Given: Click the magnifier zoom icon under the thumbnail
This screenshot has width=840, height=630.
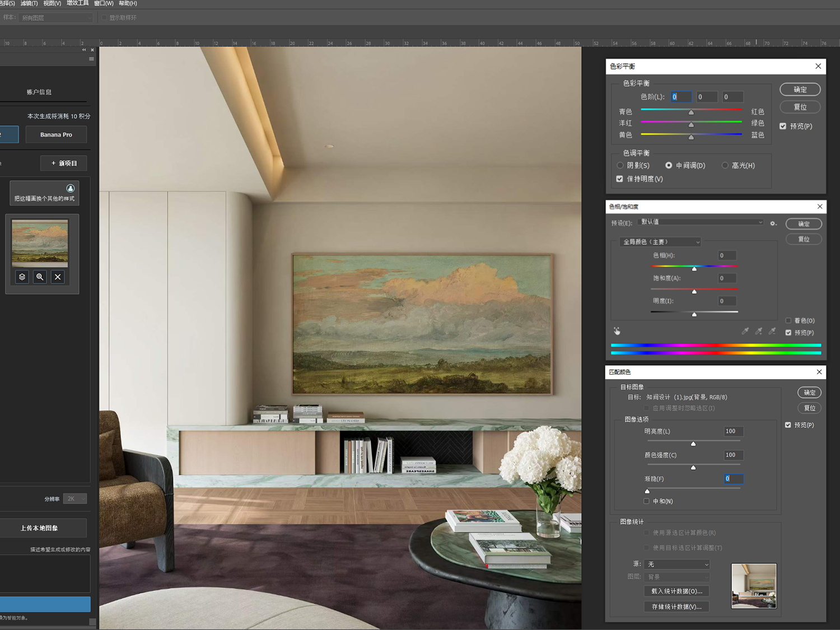Looking at the screenshot, I should pyautogui.click(x=40, y=277).
